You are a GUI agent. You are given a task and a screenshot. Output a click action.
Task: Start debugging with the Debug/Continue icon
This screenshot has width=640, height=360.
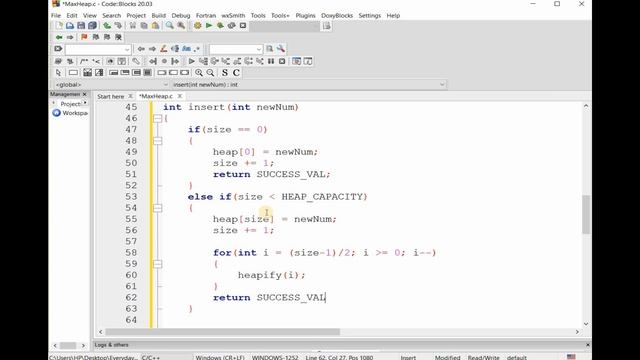pos(191,61)
